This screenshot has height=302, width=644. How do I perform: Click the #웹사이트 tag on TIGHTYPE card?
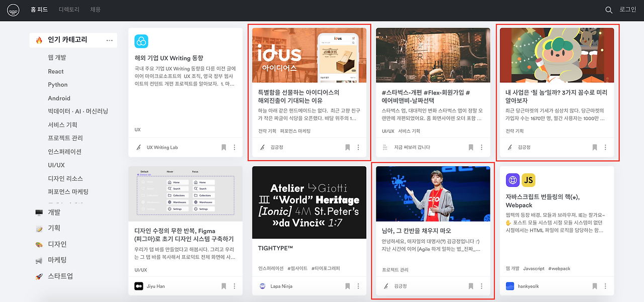[x=297, y=269]
